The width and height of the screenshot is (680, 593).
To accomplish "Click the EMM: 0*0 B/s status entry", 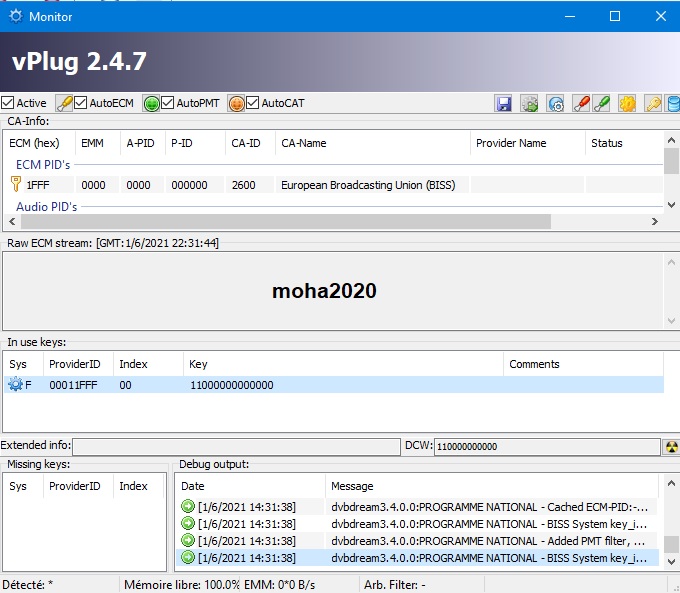I will click(x=280, y=585).
